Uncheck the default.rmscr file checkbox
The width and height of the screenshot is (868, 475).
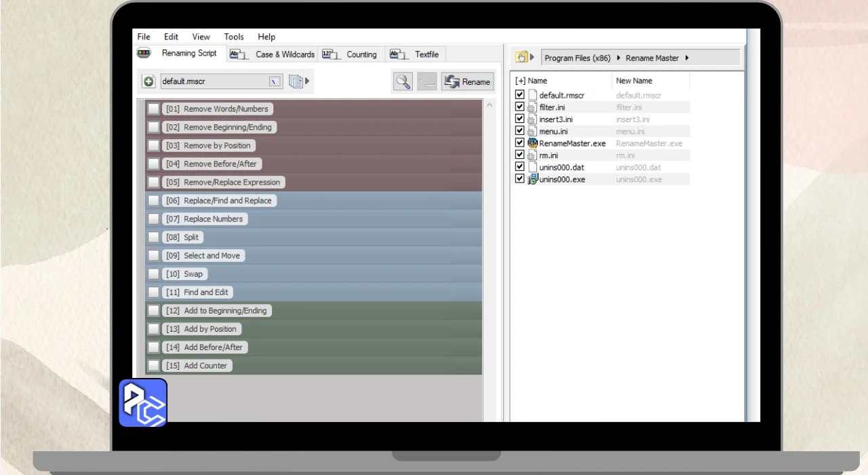coord(519,95)
